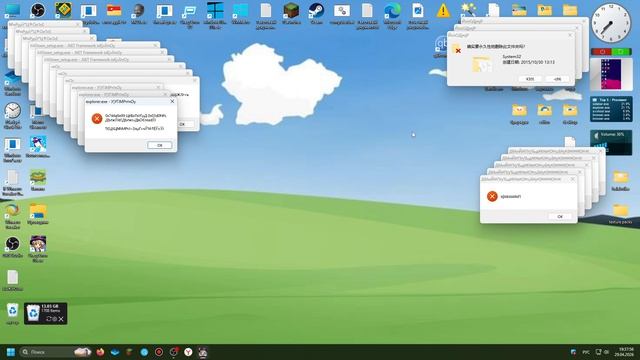Open the Geometry Dash desktop shortcut
Image resolution: width=640 pixels, height=360 pixels.
pos(63,10)
